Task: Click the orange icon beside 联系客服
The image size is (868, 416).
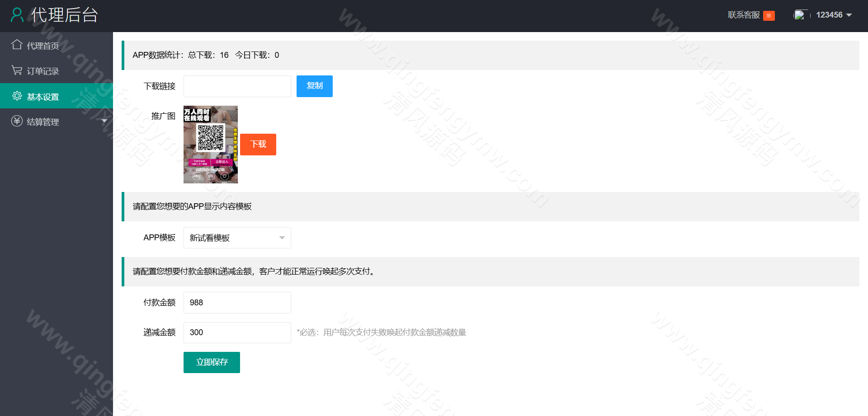Action: click(769, 15)
